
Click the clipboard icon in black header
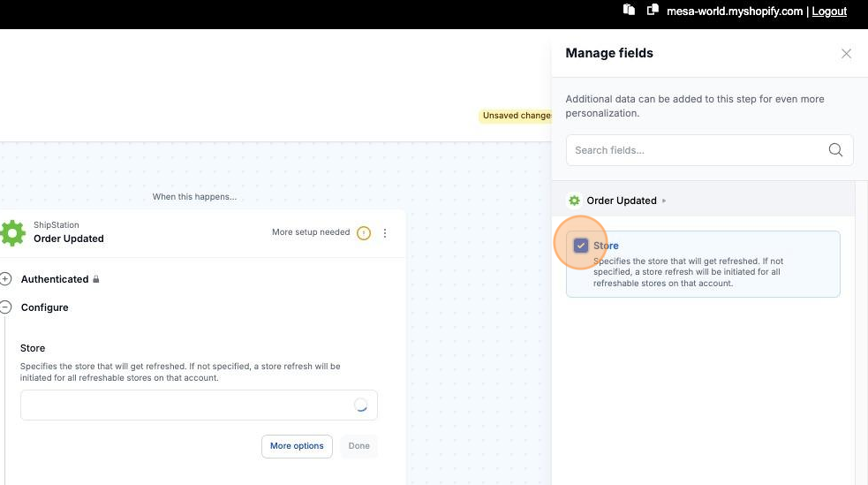(x=629, y=11)
